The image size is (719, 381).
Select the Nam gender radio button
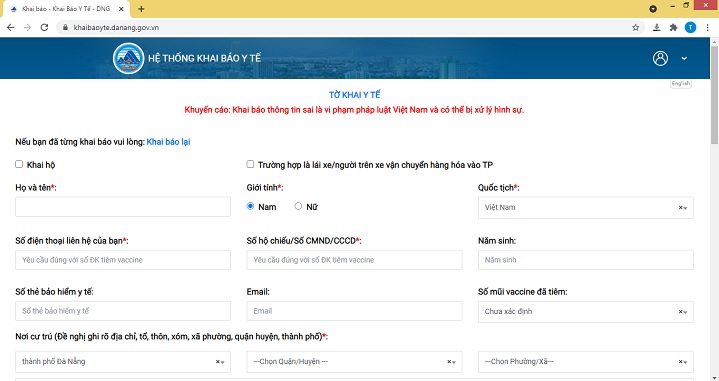[x=250, y=206]
